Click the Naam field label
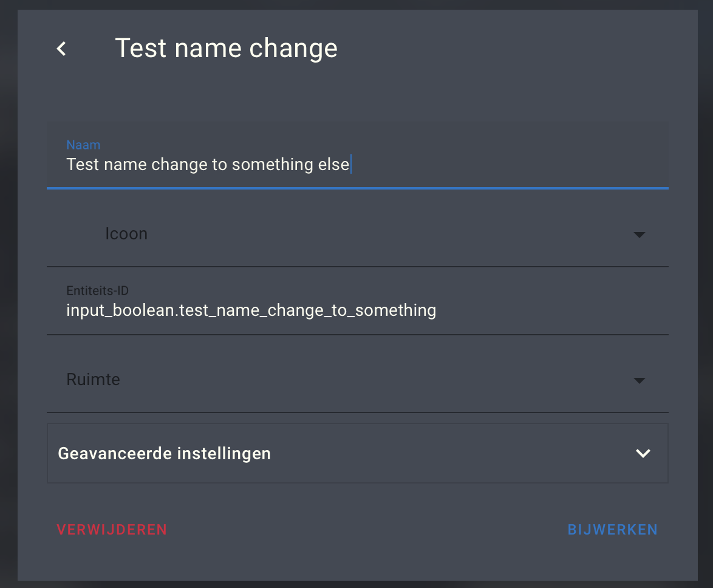 (x=83, y=145)
